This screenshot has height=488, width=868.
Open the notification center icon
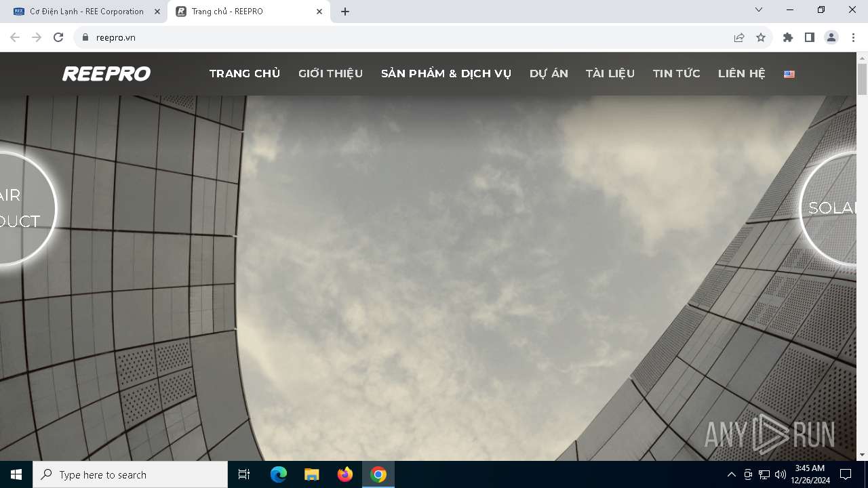coord(846,474)
